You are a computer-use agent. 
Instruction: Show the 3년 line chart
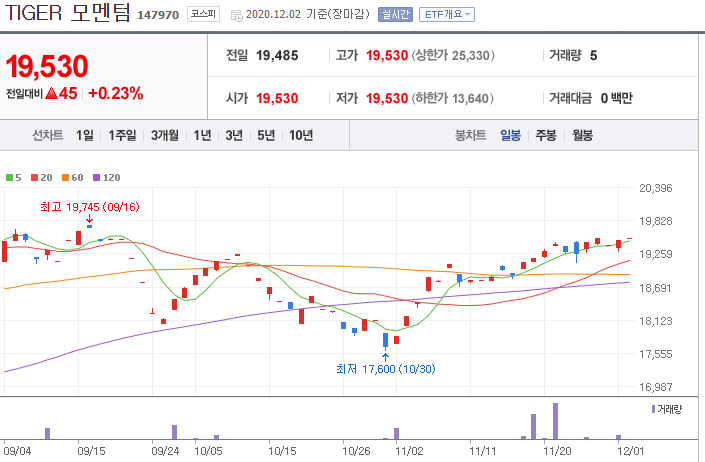pos(234,135)
